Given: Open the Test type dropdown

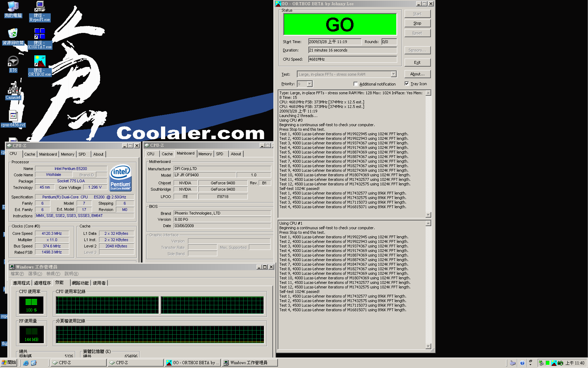Looking at the screenshot, I should point(393,74).
